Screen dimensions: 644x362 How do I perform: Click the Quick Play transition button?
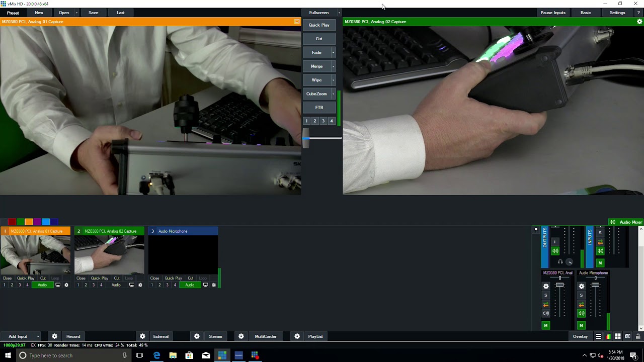pyautogui.click(x=319, y=25)
